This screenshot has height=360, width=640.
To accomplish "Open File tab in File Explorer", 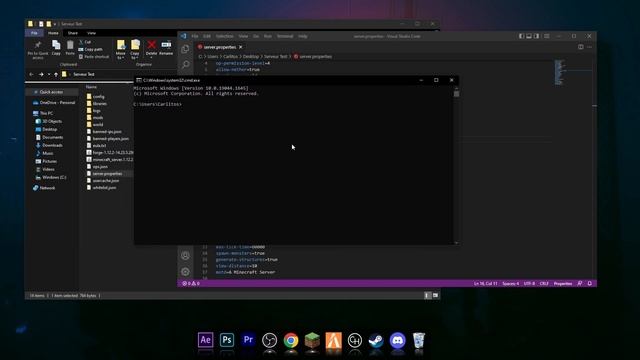I will pos(34,33).
